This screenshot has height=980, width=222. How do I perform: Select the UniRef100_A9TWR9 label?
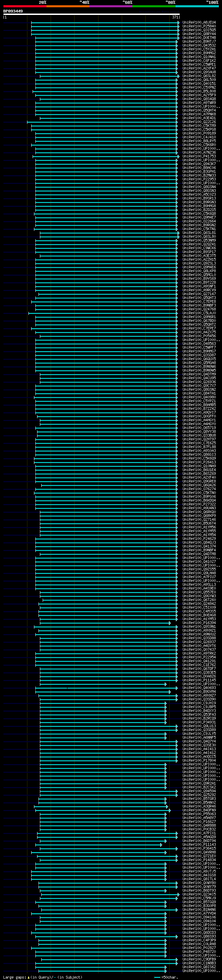click(199, 103)
